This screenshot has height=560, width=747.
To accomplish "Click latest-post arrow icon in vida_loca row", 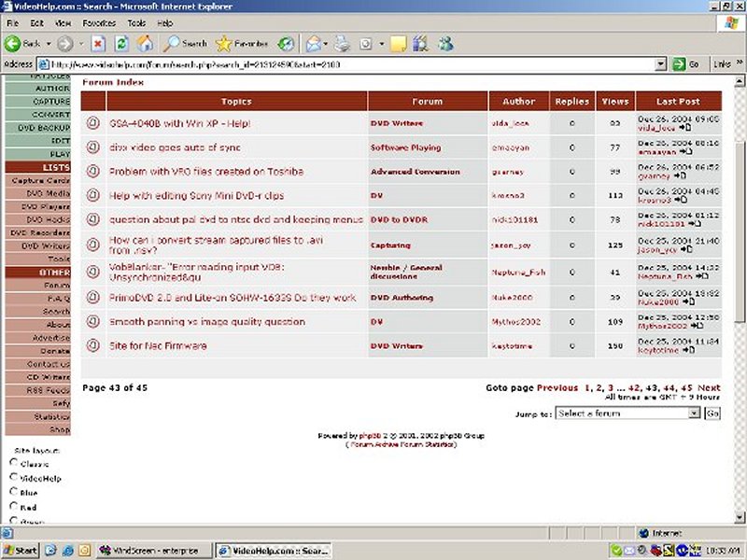I will (x=685, y=128).
